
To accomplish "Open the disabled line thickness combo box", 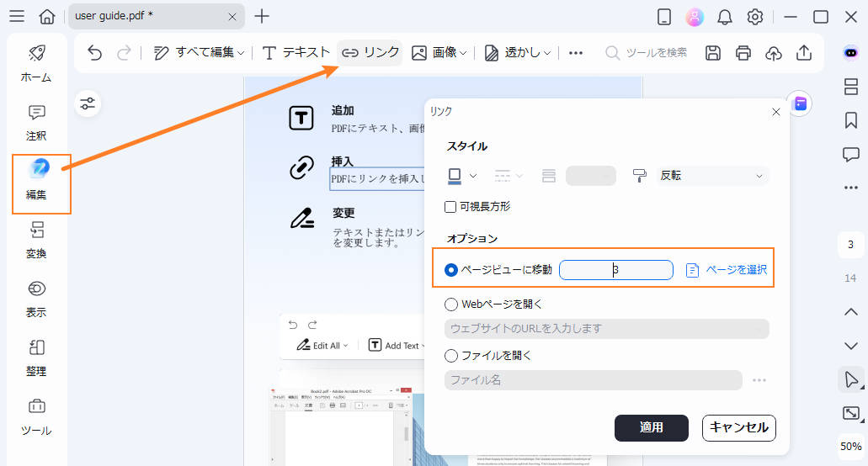I will point(591,176).
